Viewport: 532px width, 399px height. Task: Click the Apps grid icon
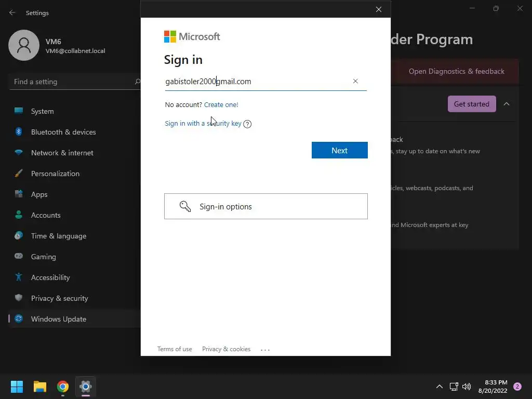tap(19, 194)
